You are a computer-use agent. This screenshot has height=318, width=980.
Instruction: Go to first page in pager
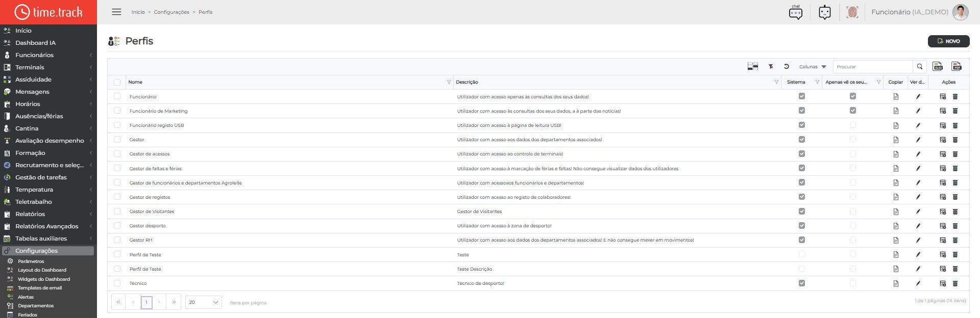[x=118, y=302]
